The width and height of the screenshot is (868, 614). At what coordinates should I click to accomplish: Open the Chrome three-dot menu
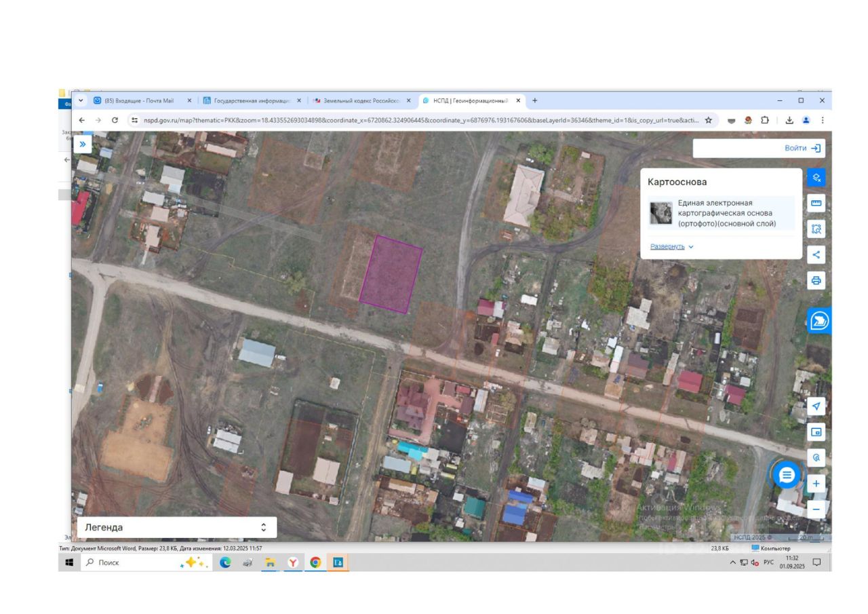pyautogui.click(x=823, y=120)
